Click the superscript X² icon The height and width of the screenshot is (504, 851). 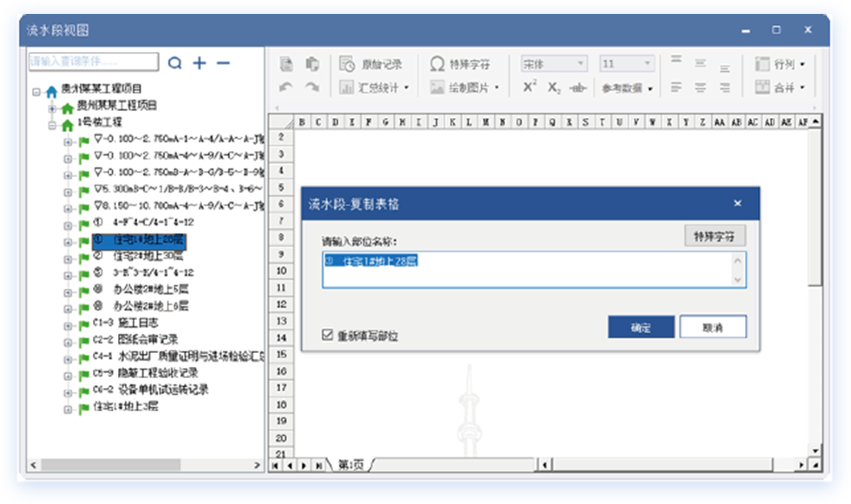(530, 88)
